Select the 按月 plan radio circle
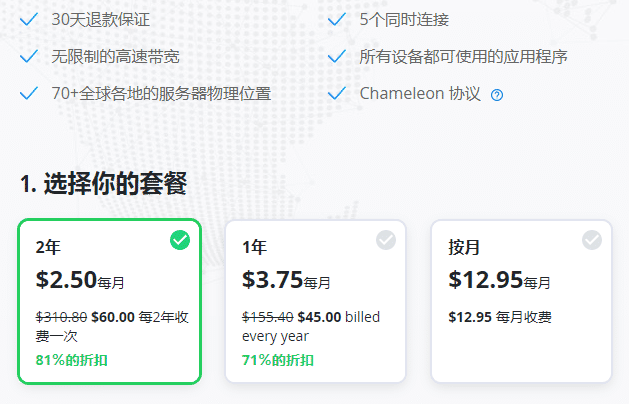 [592, 240]
